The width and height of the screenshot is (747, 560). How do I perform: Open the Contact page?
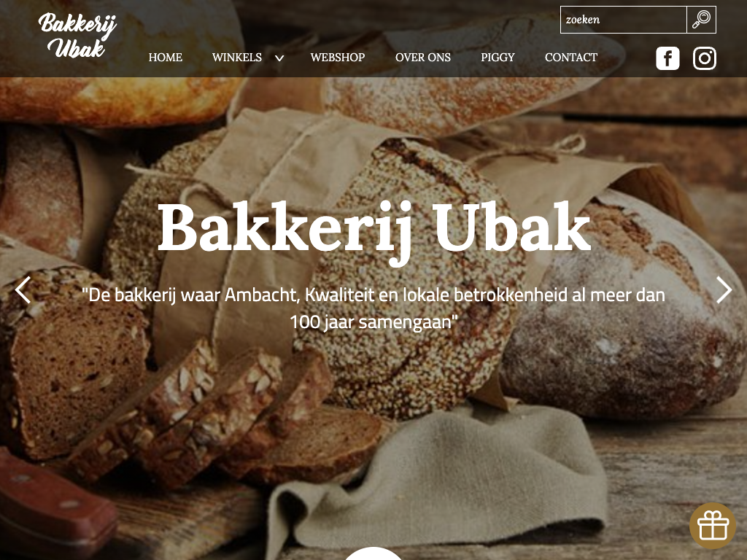pos(570,57)
